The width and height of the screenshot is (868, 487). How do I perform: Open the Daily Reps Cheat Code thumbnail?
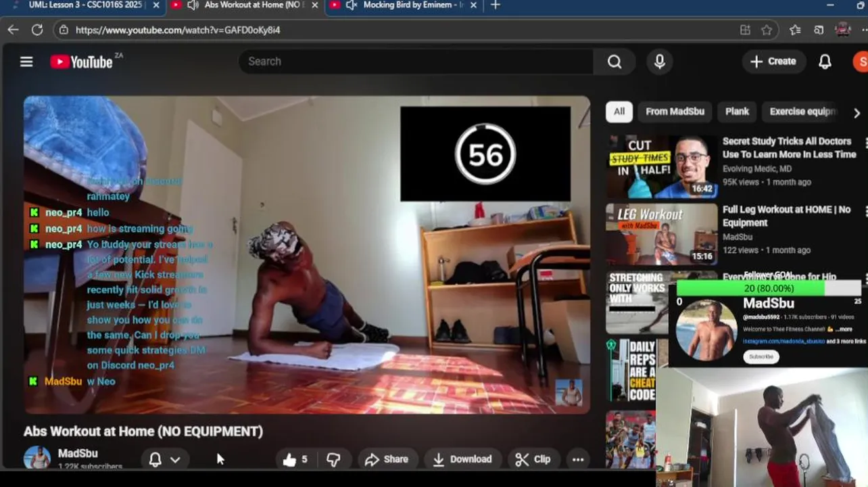(x=631, y=371)
